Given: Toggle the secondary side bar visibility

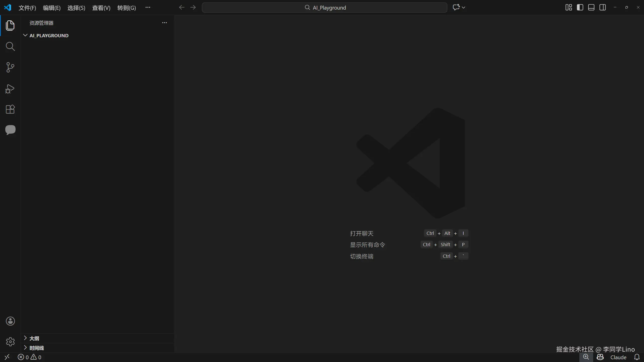Looking at the screenshot, I should pyautogui.click(x=602, y=8).
